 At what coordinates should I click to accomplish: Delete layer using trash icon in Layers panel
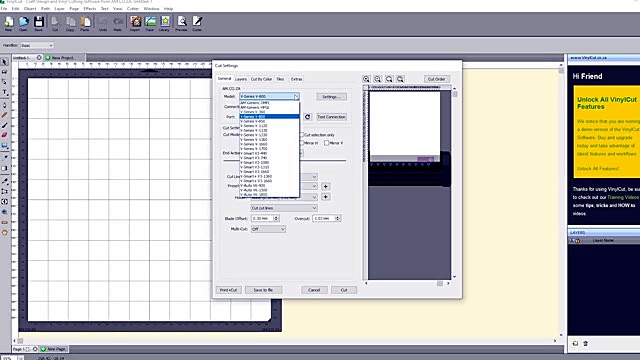tap(586, 344)
